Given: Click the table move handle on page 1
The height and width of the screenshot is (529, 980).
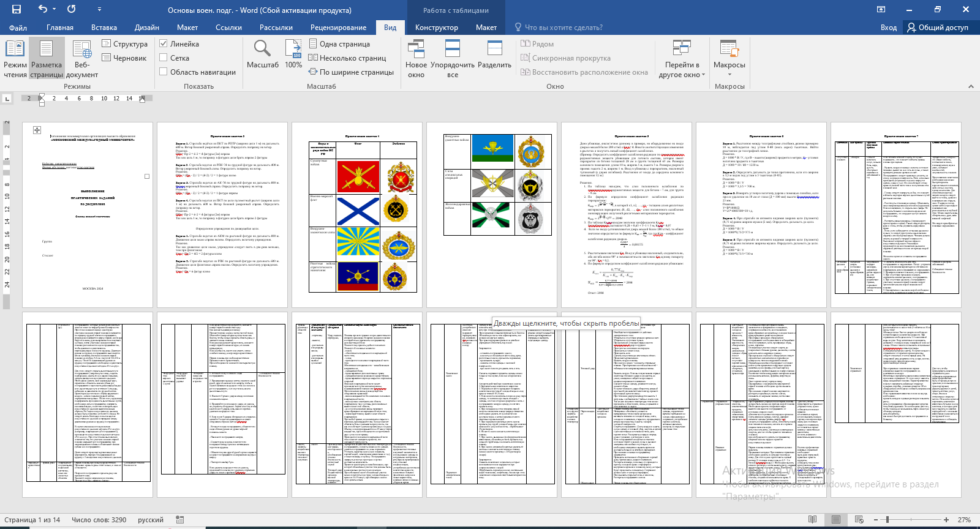Looking at the screenshot, I should coord(37,130).
